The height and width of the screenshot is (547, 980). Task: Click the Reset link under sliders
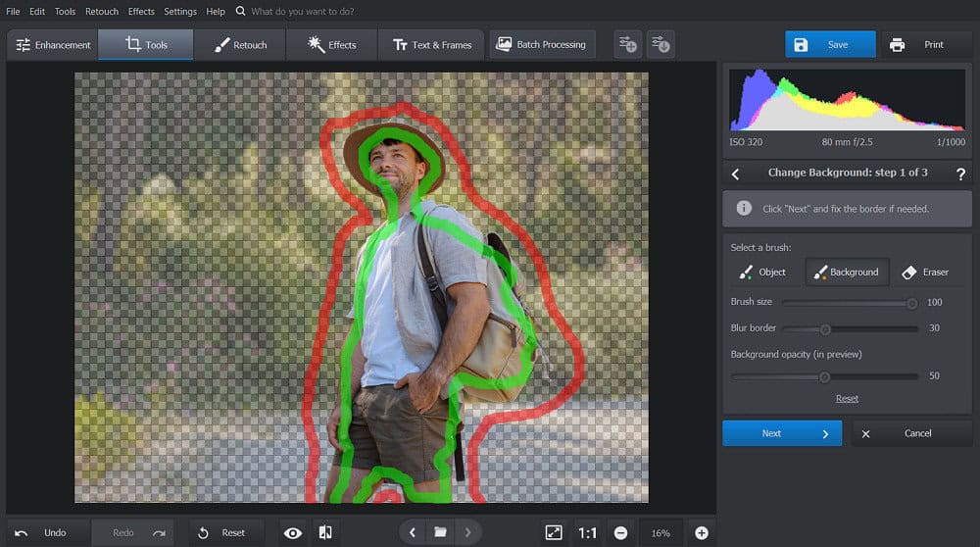pos(847,398)
